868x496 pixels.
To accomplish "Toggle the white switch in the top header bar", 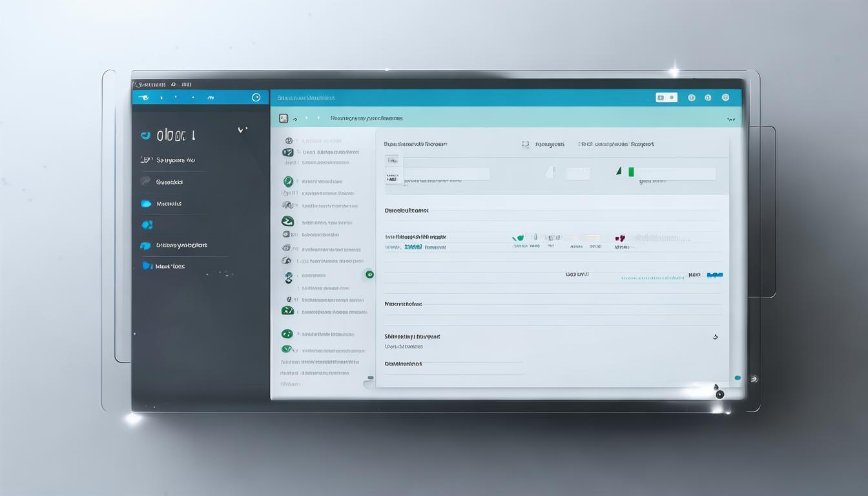I will (x=666, y=98).
